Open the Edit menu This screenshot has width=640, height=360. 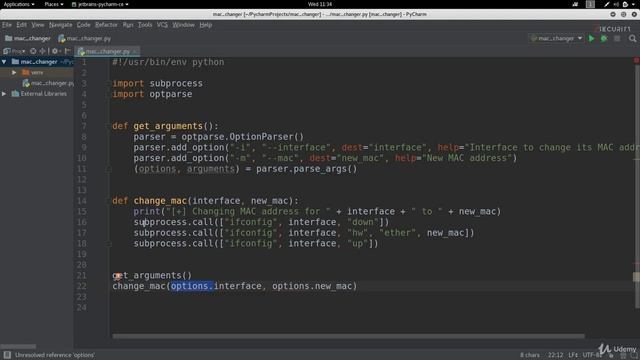(x=22, y=25)
